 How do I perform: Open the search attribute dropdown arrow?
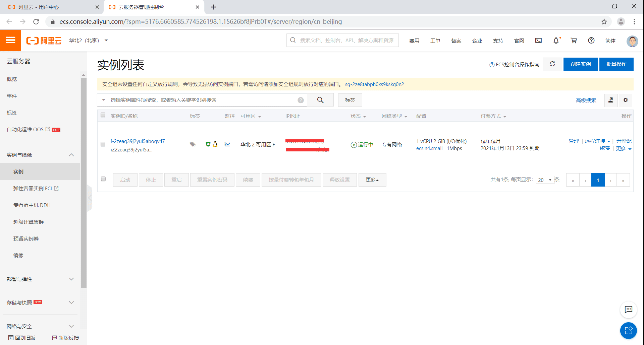point(104,100)
